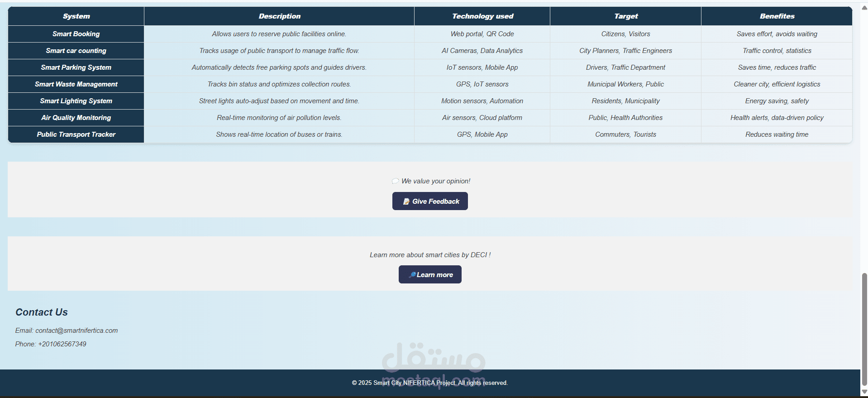
Task: Click 'Tracks bin status and optimizes collection routes.'
Action: click(x=279, y=84)
